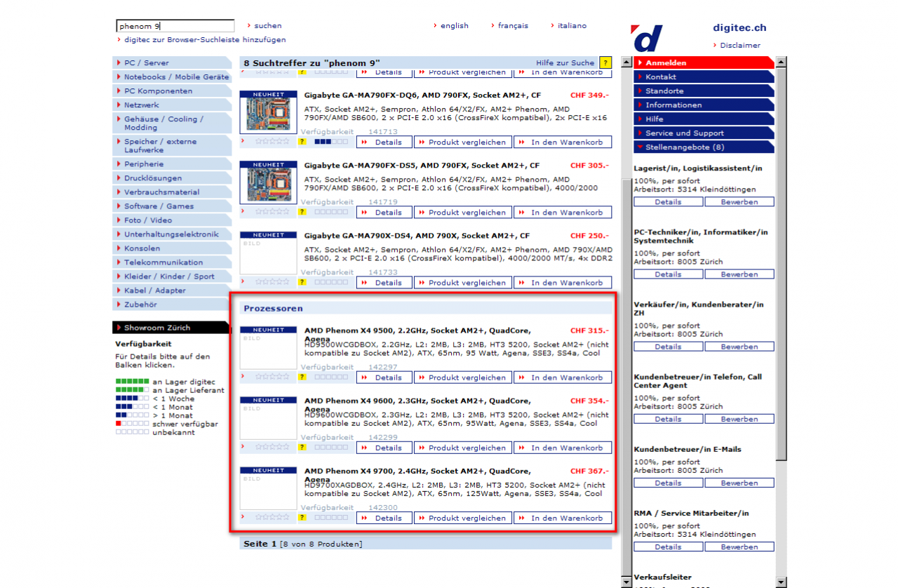Click yellow question mark icon beside Phenom 9500 rating
The image size is (898, 588).
pyautogui.click(x=302, y=377)
